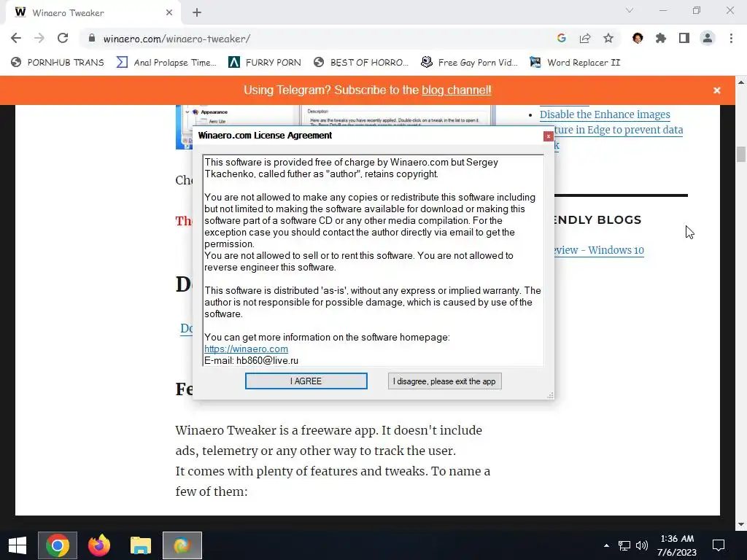Open the Windows Start menu
Image resolution: width=747 pixels, height=560 pixels.
pyautogui.click(x=18, y=545)
